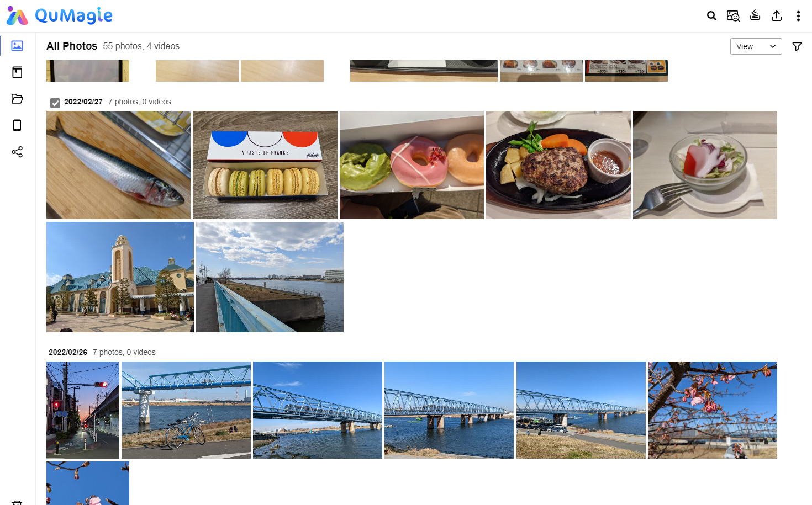Screen dimensions: 812x505
Task: Open the search magnifier icon
Action: (x=711, y=16)
